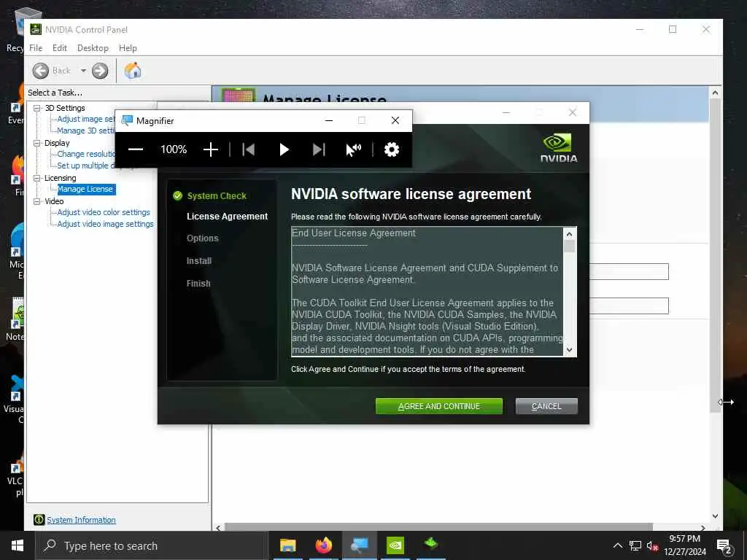Select Adjust image settings tree item
This screenshot has width=747, height=560.
pos(86,119)
